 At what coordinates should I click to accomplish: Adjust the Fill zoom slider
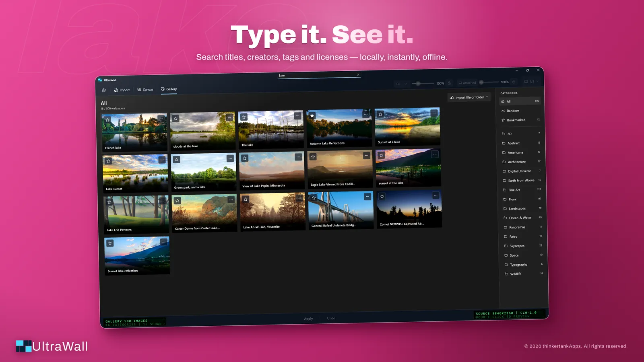point(423,84)
